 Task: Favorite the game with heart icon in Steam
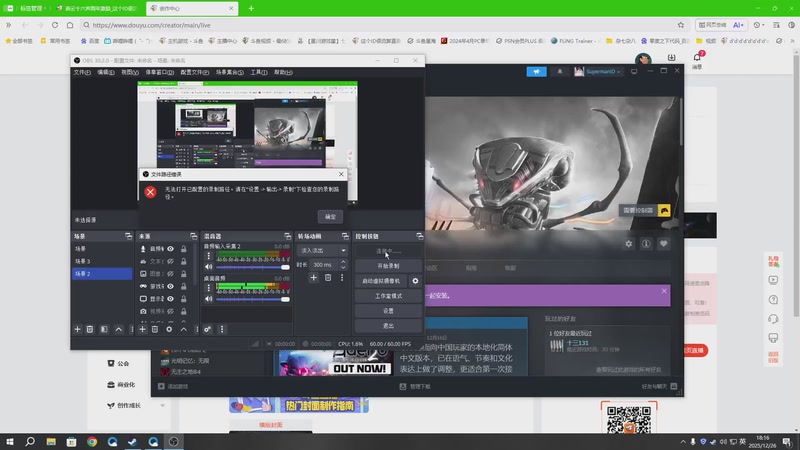pos(663,244)
